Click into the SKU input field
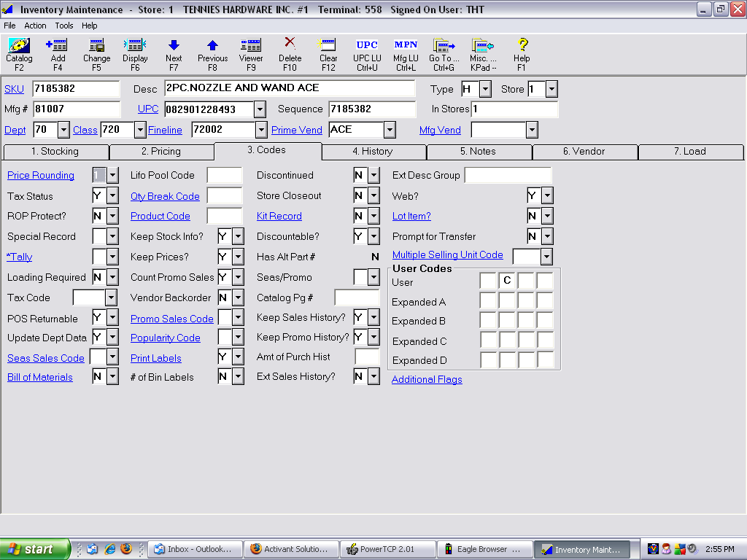747x560 pixels. pos(75,89)
